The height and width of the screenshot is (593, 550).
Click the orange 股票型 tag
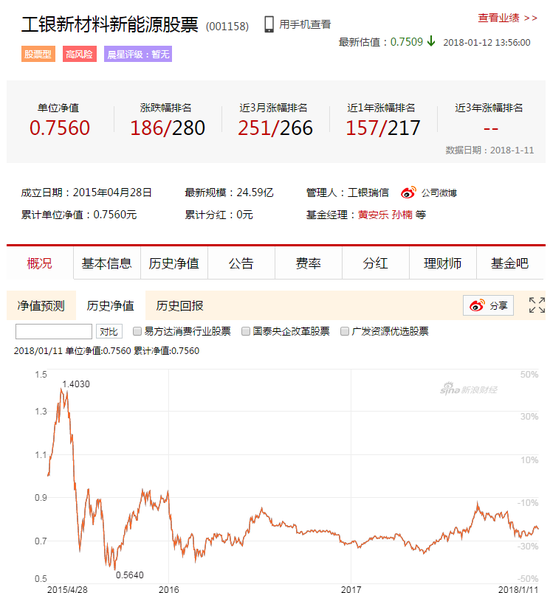pos(38,54)
